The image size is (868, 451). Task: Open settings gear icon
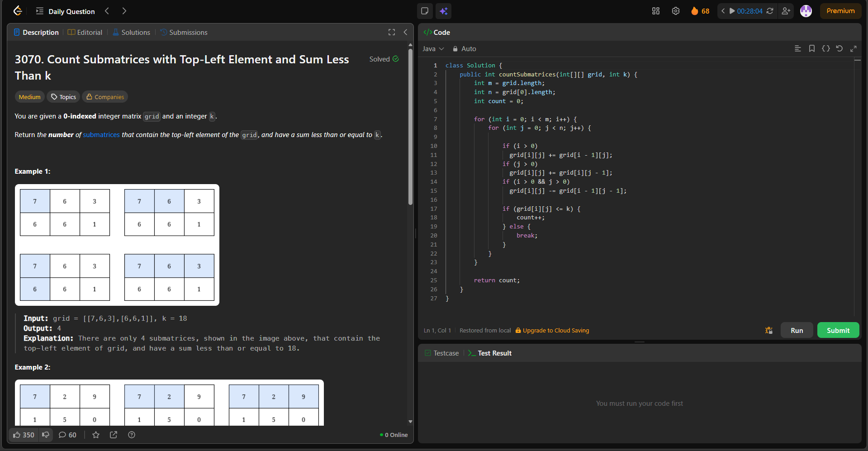click(x=675, y=11)
